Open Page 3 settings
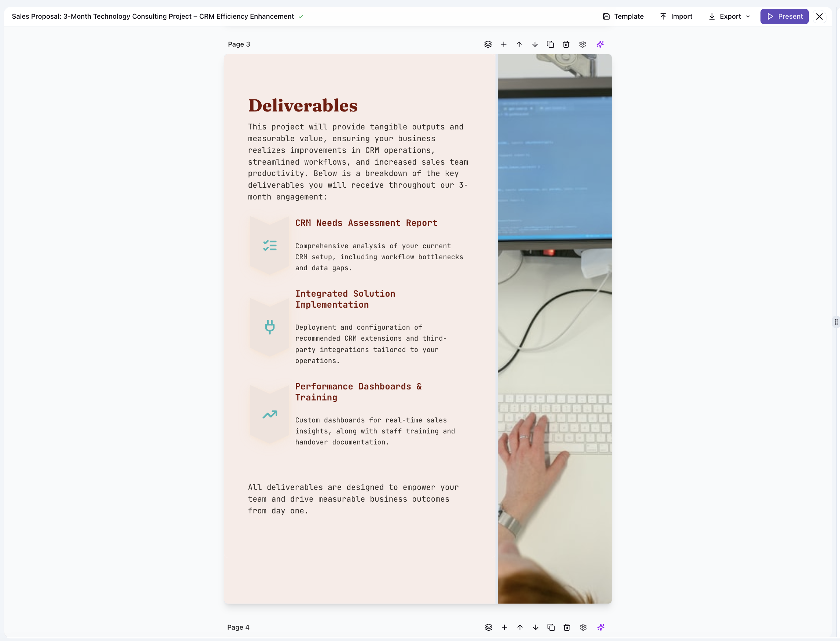 click(582, 44)
